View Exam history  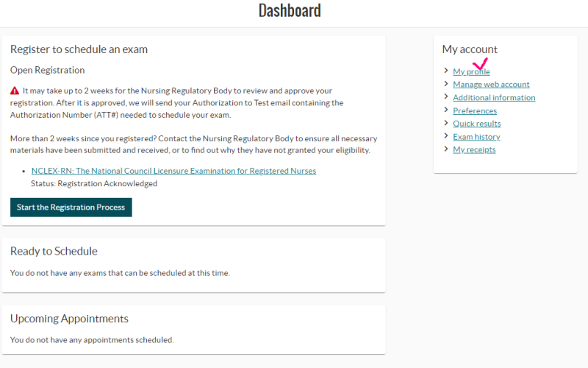(x=476, y=137)
